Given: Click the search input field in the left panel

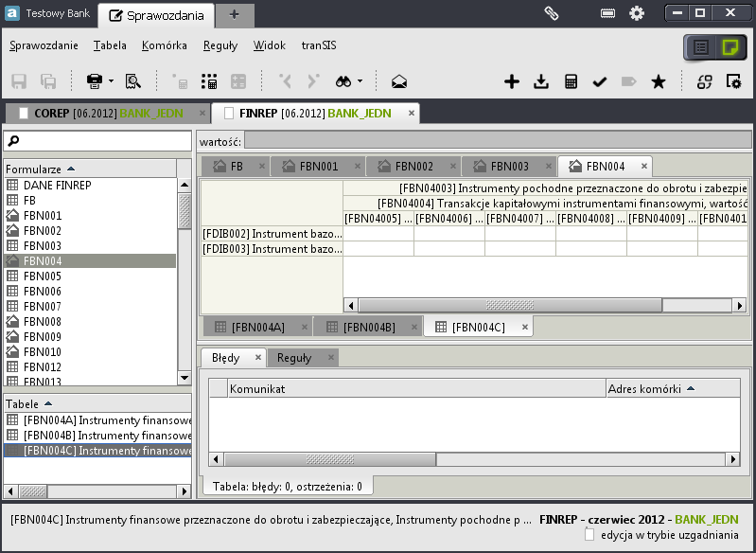Looking at the screenshot, I should [x=97, y=141].
